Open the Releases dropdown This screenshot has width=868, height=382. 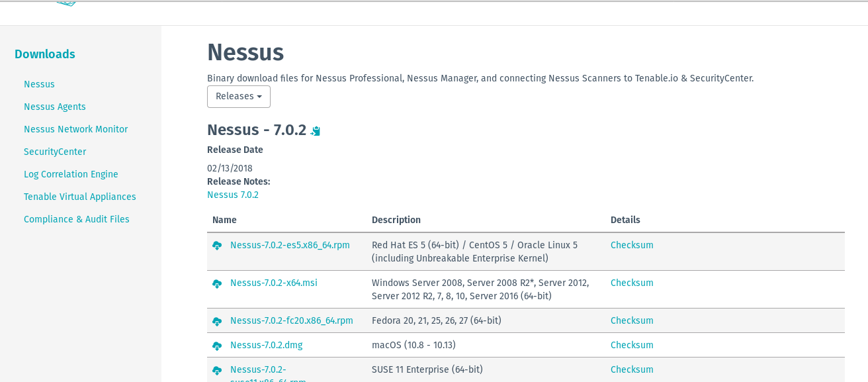[239, 97]
